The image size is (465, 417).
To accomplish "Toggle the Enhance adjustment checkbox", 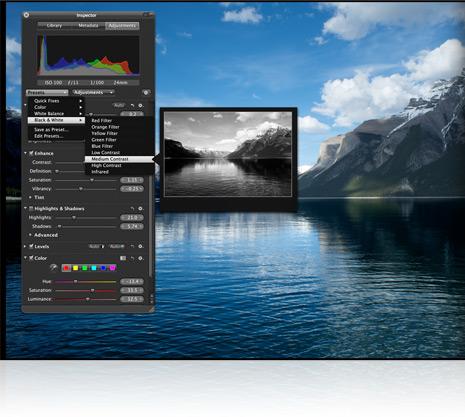I will pos(31,153).
